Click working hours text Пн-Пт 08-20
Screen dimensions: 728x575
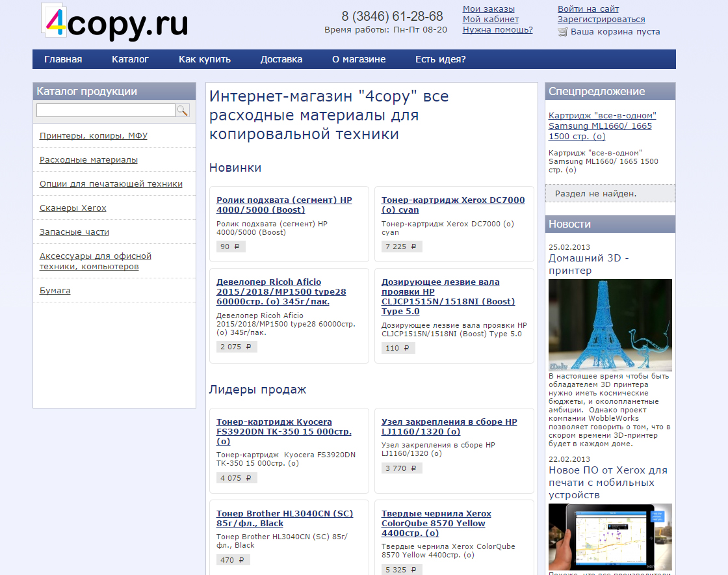(420, 30)
